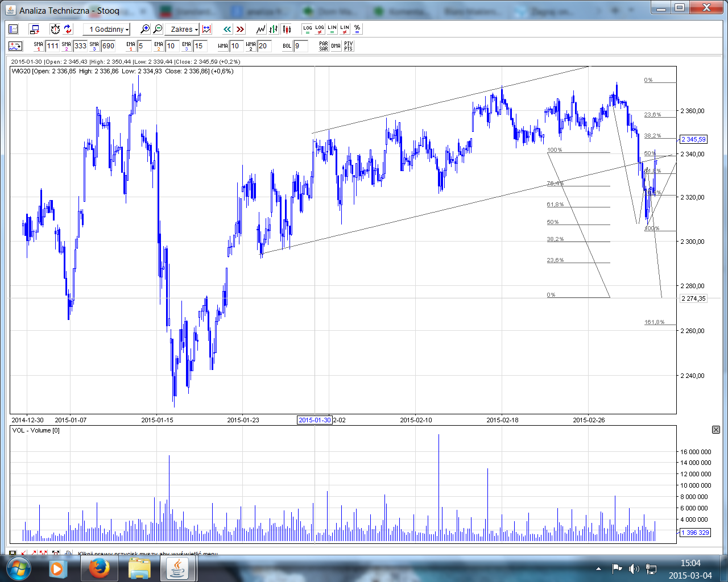This screenshot has height=582, width=728.
Task: Zoom out with the magnifier minus icon
Action: click(x=158, y=29)
